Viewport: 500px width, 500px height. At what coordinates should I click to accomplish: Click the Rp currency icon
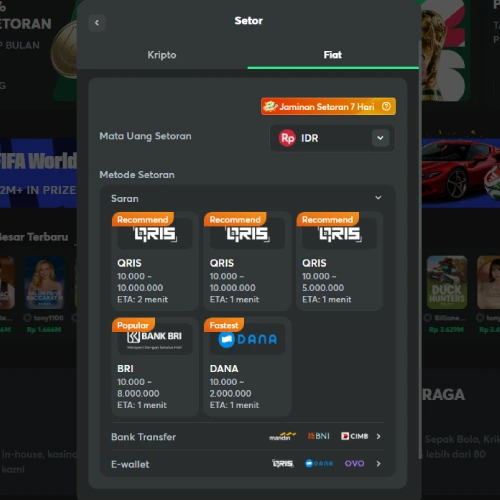tap(287, 138)
